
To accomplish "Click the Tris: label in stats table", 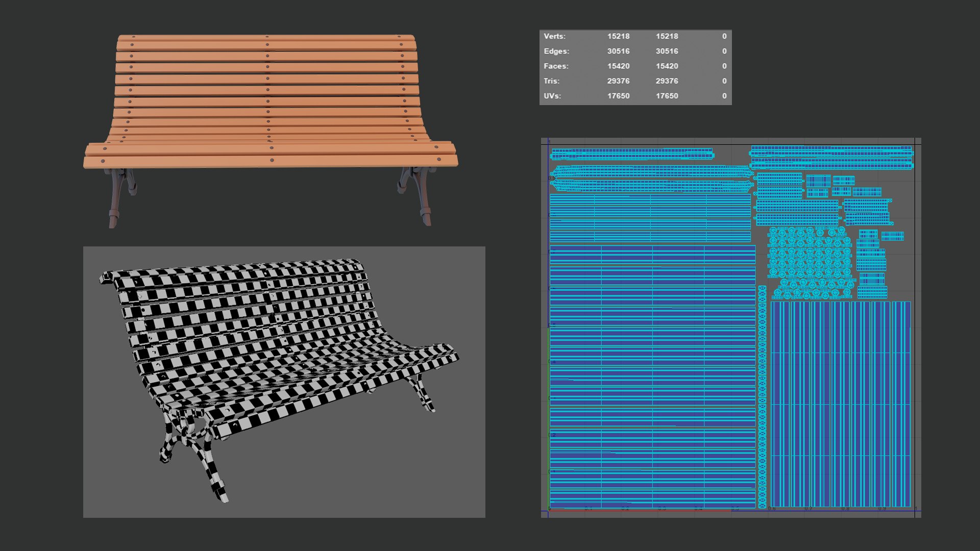I will 552,81.
